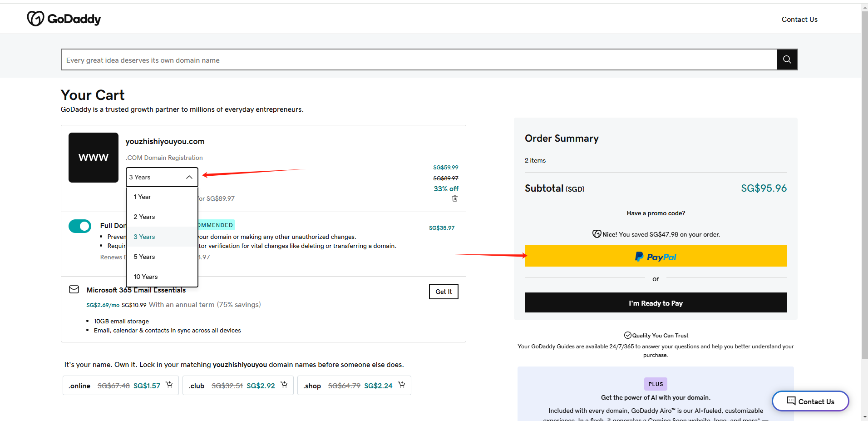868x421 pixels.
Task: Click Get It for Microsoft 365
Action: click(x=444, y=292)
